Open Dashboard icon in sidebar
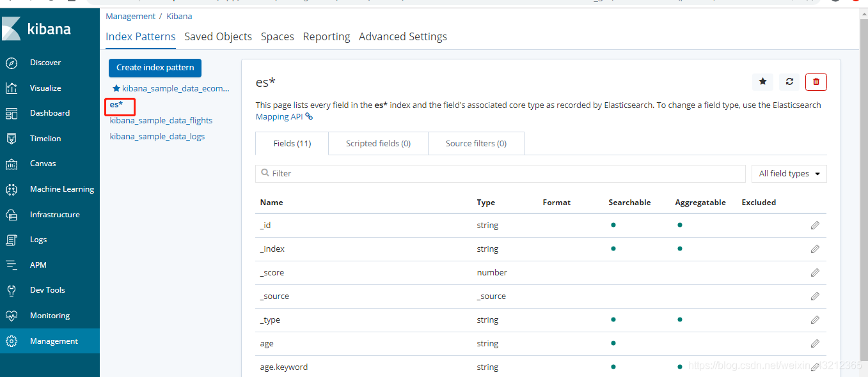Screen dimensions: 868x377 [12, 113]
